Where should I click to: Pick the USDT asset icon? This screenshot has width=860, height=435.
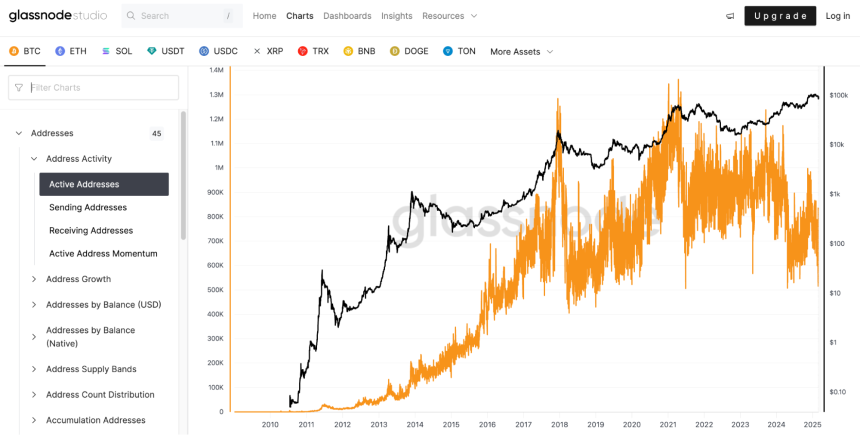152,52
